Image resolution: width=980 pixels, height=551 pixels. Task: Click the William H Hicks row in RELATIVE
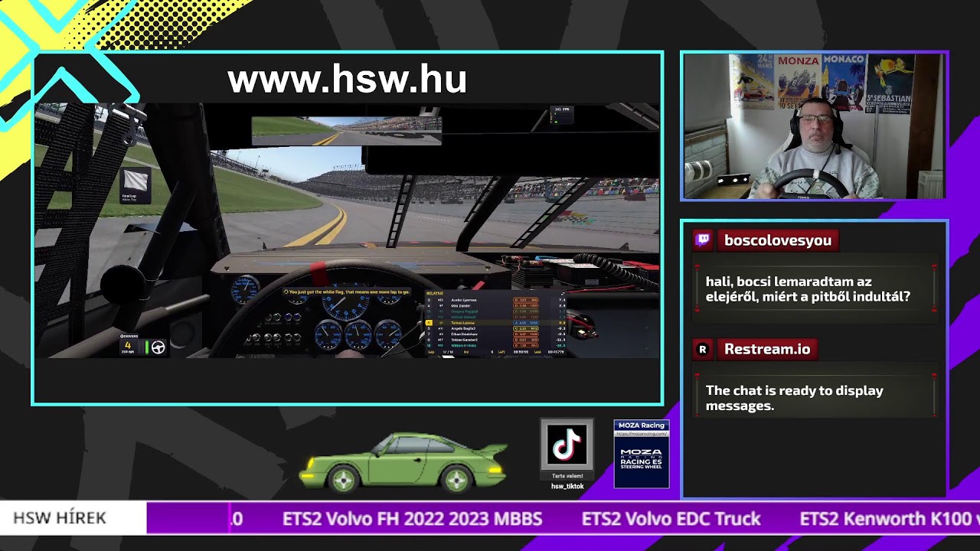tap(496, 346)
